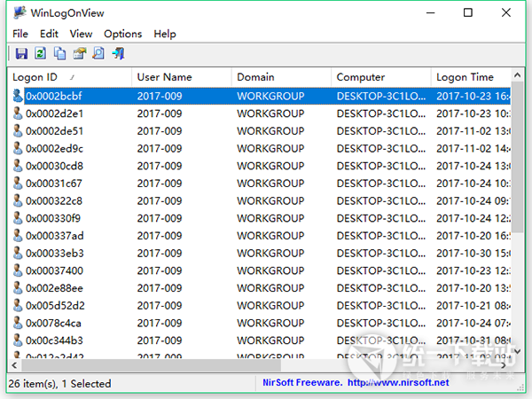Sort by the Logon ID column header
The width and height of the screenshot is (532, 399).
pos(69,77)
